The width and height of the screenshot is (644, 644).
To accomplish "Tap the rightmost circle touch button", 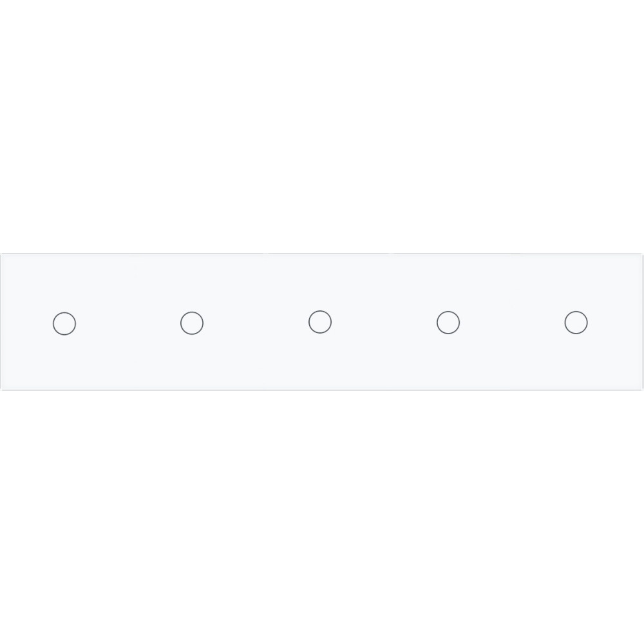I will pos(576,323).
